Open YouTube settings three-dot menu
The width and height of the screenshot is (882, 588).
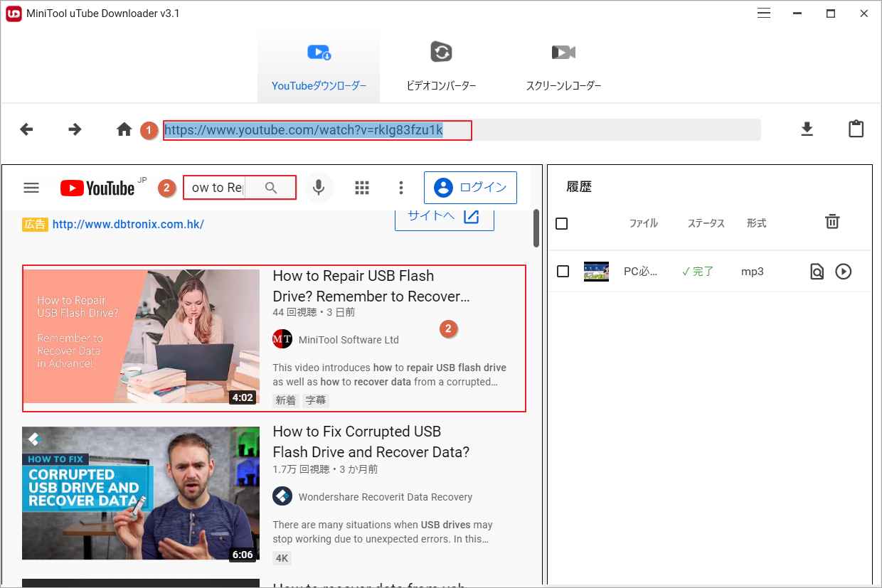point(401,188)
